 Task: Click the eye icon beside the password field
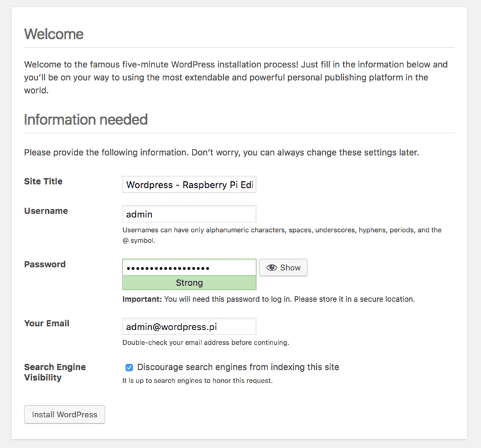click(x=271, y=268)
